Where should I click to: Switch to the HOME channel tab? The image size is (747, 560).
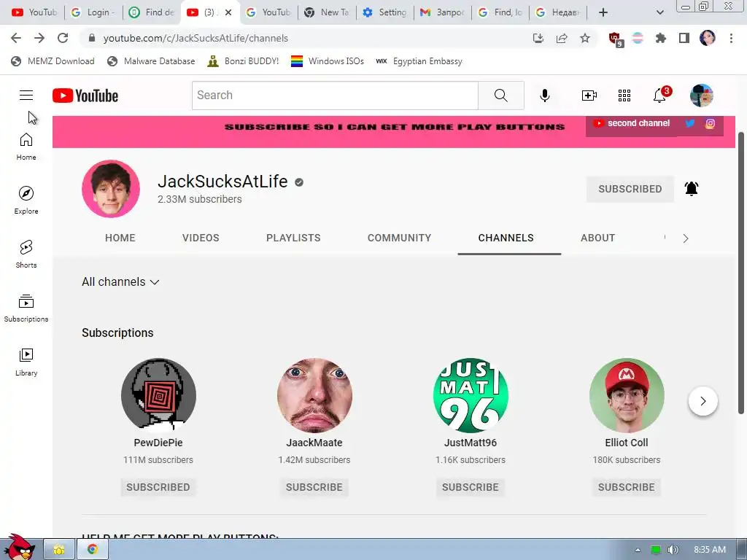click(120, 238)
